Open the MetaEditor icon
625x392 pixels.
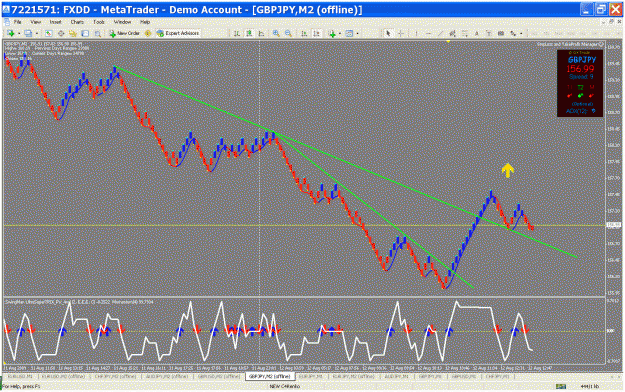147,33
